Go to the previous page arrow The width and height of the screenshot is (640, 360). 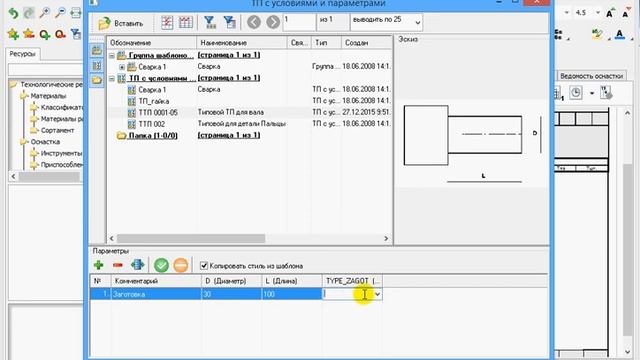pos(254,22)
